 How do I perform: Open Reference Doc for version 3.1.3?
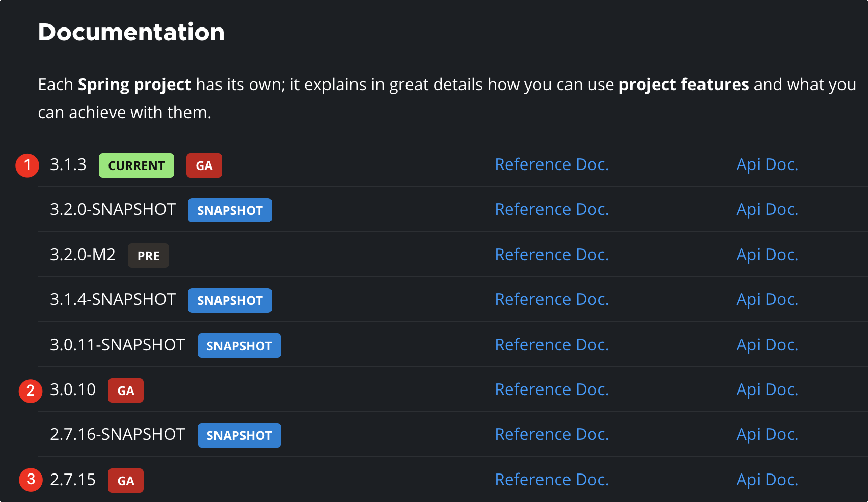[552, 164]
